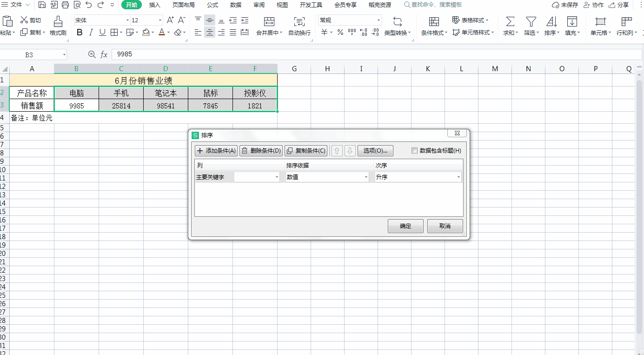Expand the Name Box dropdown for B3

tap(64, 55)
